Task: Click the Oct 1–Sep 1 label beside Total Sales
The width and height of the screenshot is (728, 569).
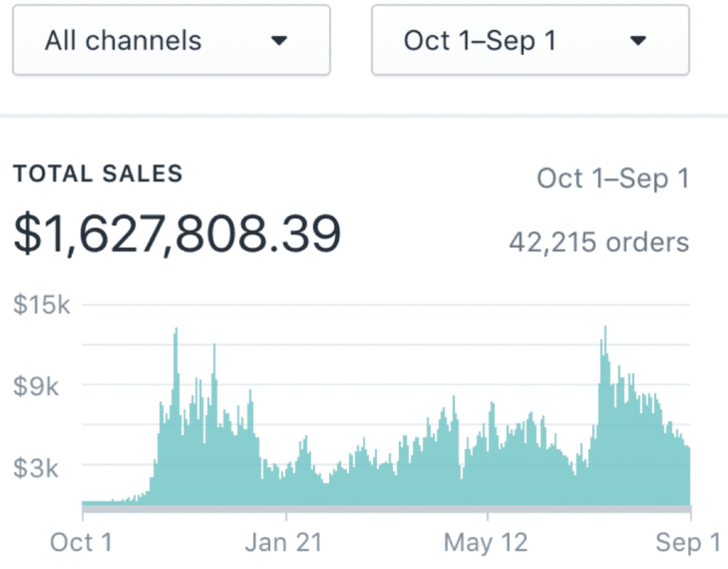Action: pyautogui.click(x=613, y=179)
